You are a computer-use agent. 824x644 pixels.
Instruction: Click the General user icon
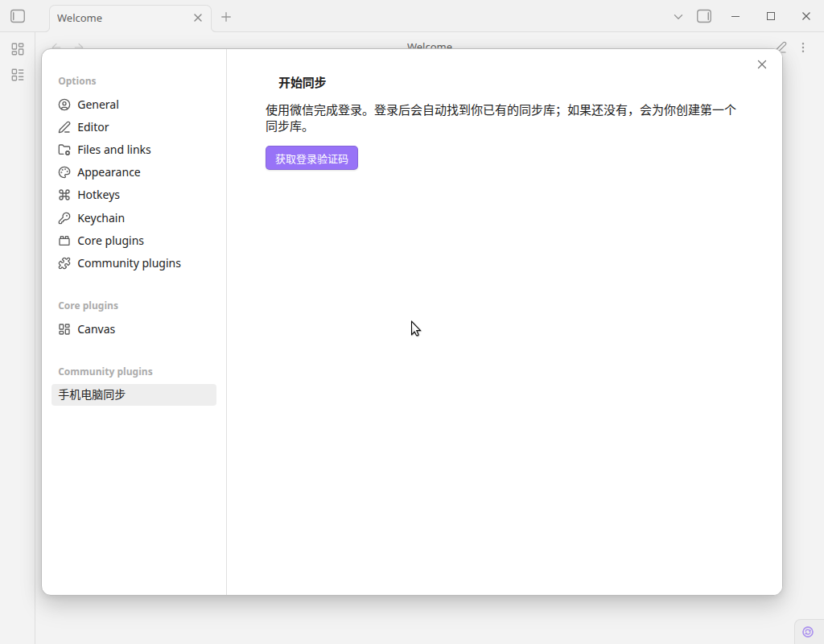[64, 105]
